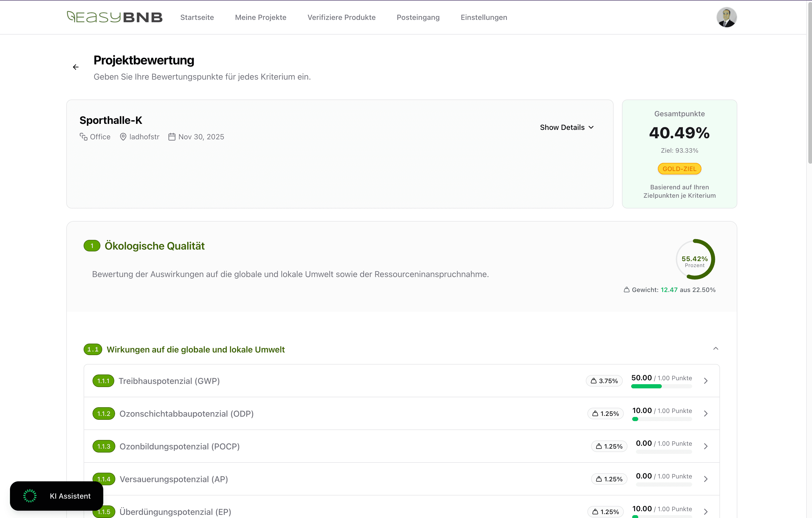Click the 1.25% weight pill for ODP
The width and height of the screenshot is (812, 518).
(605, 414)
